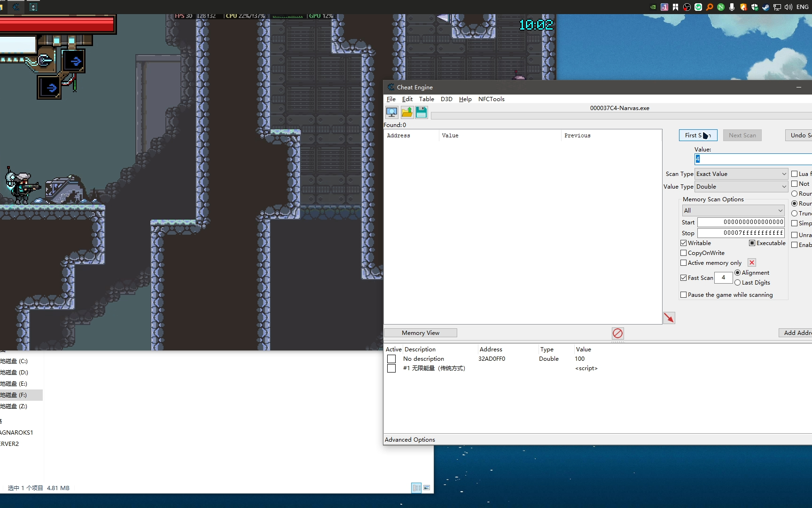The image size is (812, 508).
Task: Click the red arrow add-to-address-list icon
Action: tap(669, 318)
